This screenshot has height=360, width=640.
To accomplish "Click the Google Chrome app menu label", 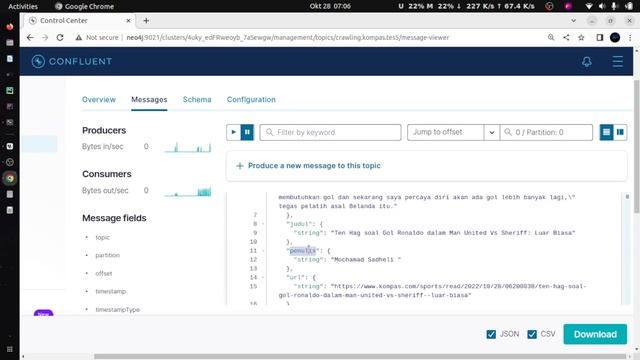I will (84, 6).
